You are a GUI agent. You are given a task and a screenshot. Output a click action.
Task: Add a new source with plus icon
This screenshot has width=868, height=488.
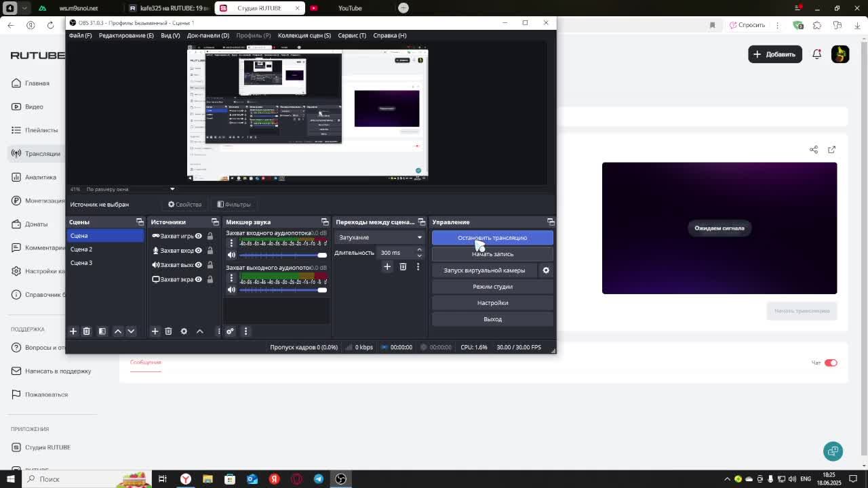tap(155, 331)
